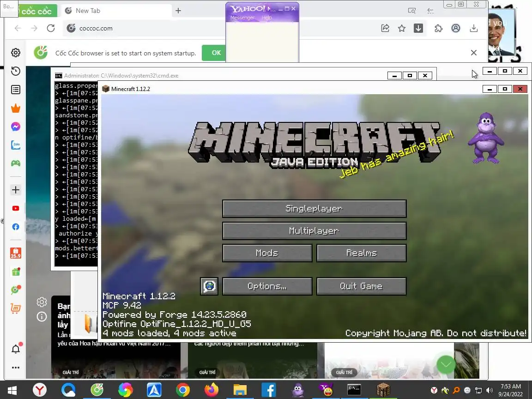Open the Mods list button
The width and height of the screenshot is (532, 399).
click(267, 253)
